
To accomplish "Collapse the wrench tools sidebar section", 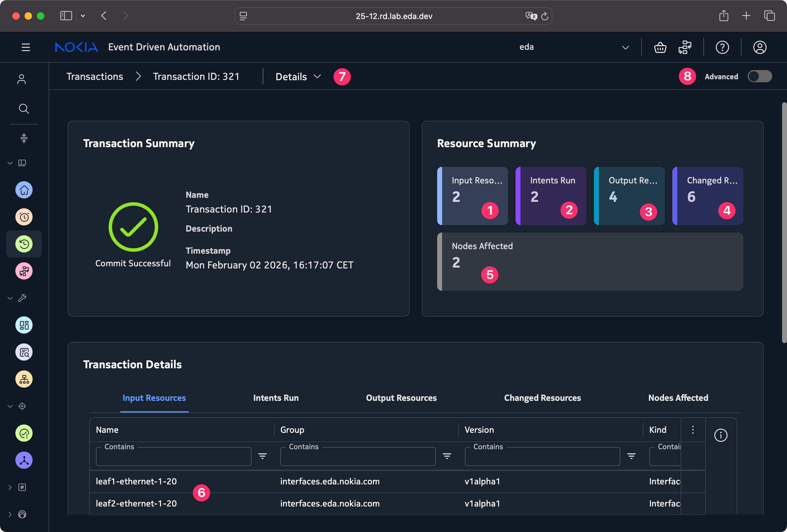I will click(10, 298).
